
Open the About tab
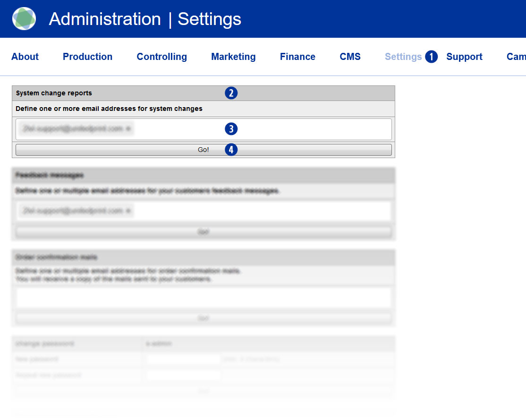(x=25, y=57)
